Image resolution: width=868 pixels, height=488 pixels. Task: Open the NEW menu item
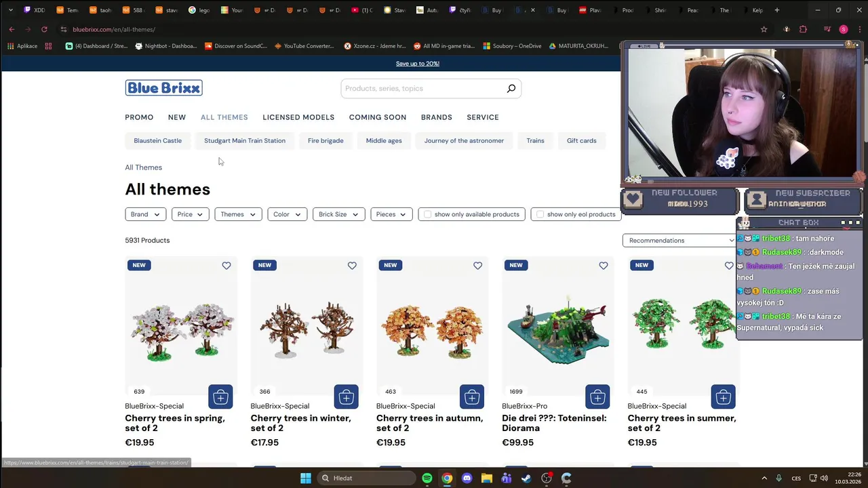(177, 117)
